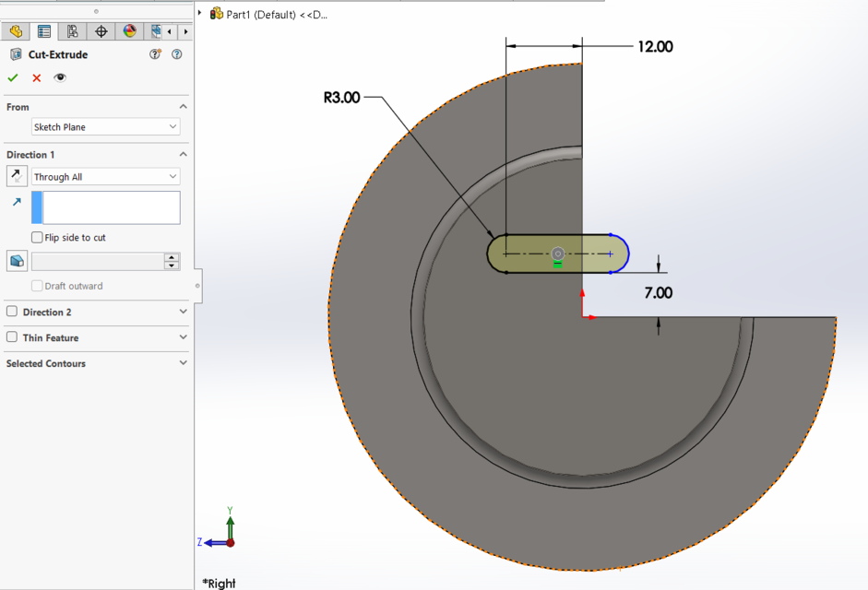
Task: Select the FeatureManager design tree tab icon
Action: (x=16, y=31)
